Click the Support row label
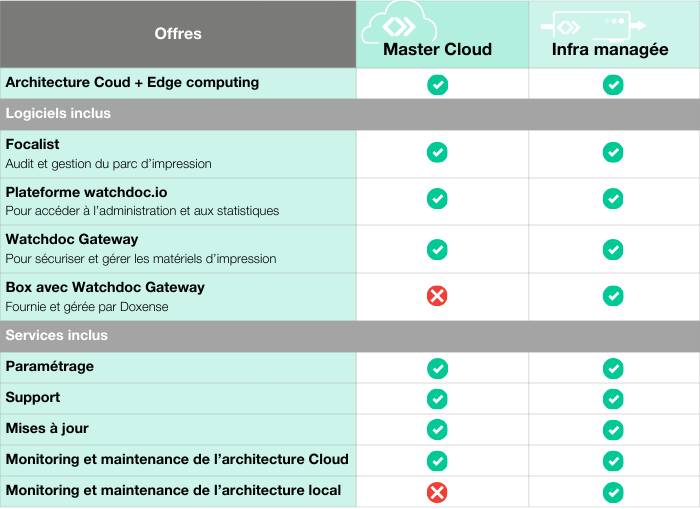 (33, 398)
